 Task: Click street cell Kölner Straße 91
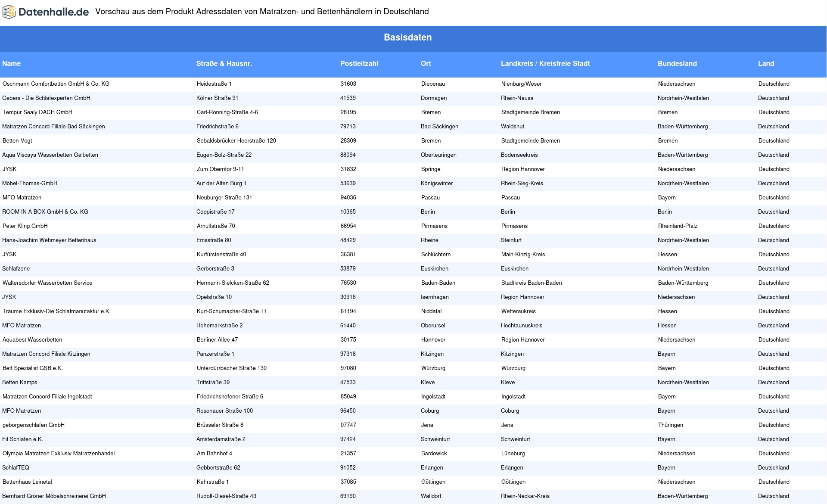pyautogui.click(x=218, y=98)
